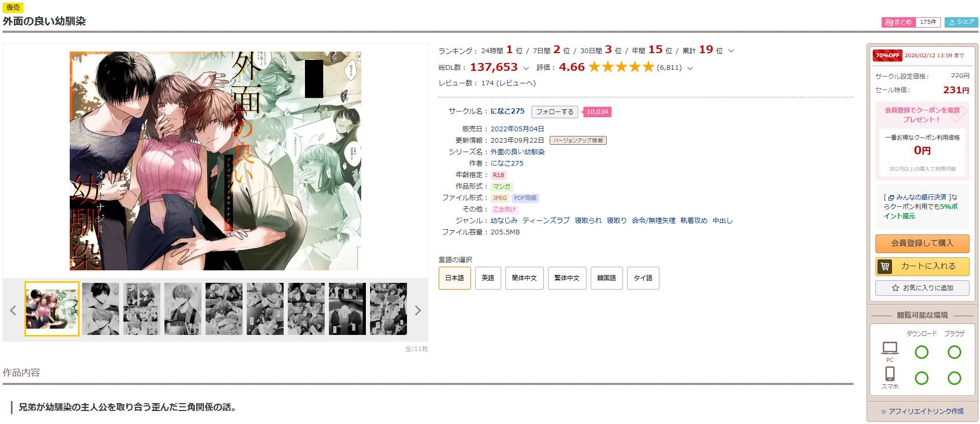Image resolution: width=980 pixels, height=424 pixels.
Task: Click the star icon to add to favorites
Action: click(x=895, y=288)
